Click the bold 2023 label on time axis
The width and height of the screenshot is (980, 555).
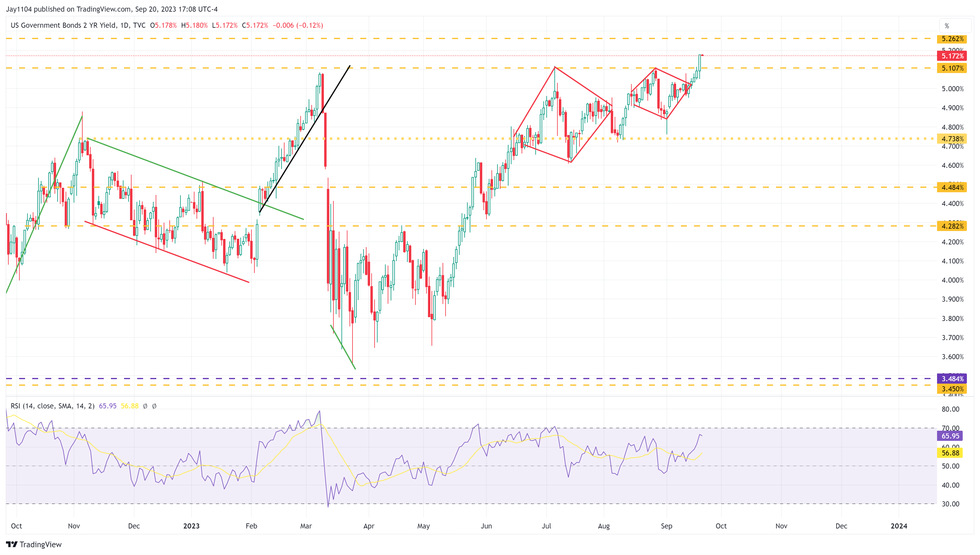pyautogui.click(x=191, y=526)
